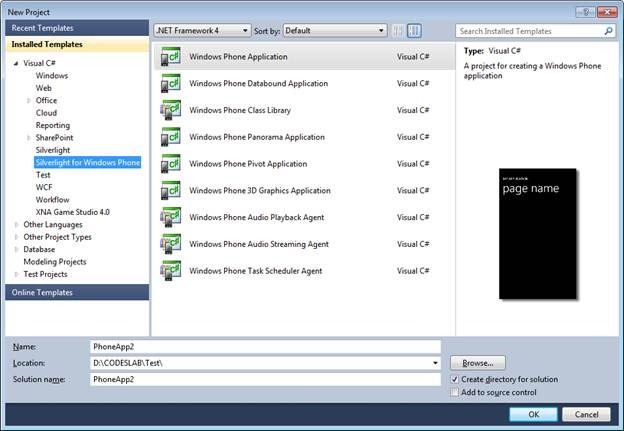Select Windows Phone Panorama Application icon
This screenshot has height=431, width=624.
pos(170,137)
